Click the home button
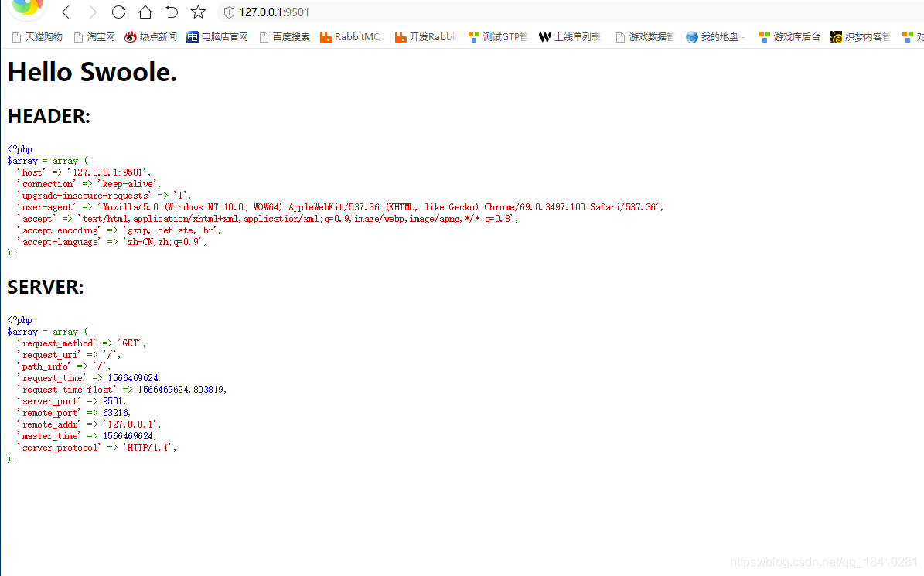Viewport: 924px width, 576px height. coord(145,12)
